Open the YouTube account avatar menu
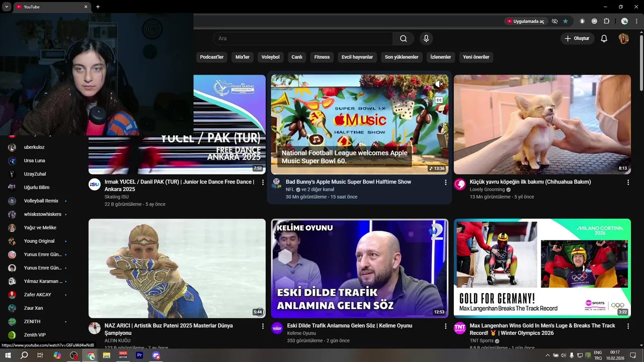The image size is (644, 362). (x=623, y=39)
